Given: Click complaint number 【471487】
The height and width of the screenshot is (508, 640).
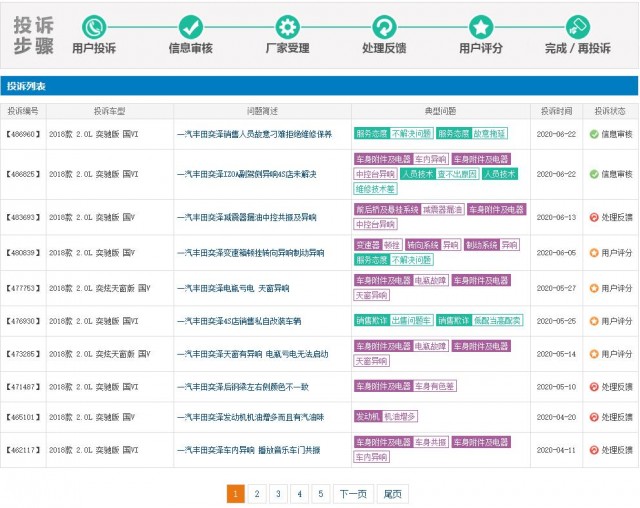Looking at the screenshot, I should tap(23, 387).
